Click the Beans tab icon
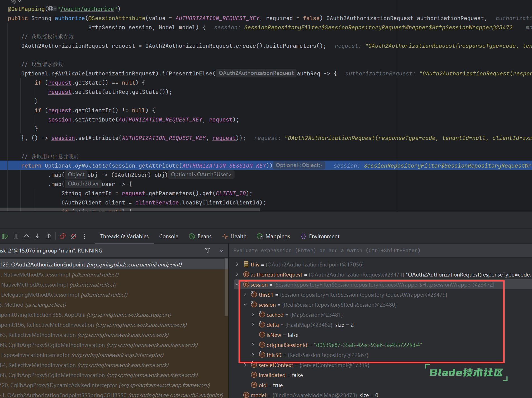 [192, 236]
